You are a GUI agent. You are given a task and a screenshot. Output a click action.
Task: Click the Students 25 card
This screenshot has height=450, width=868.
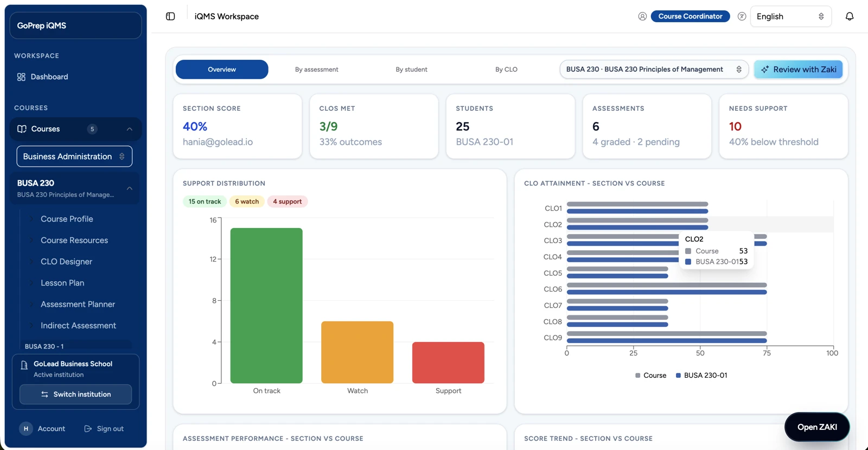tap(510, 126)
